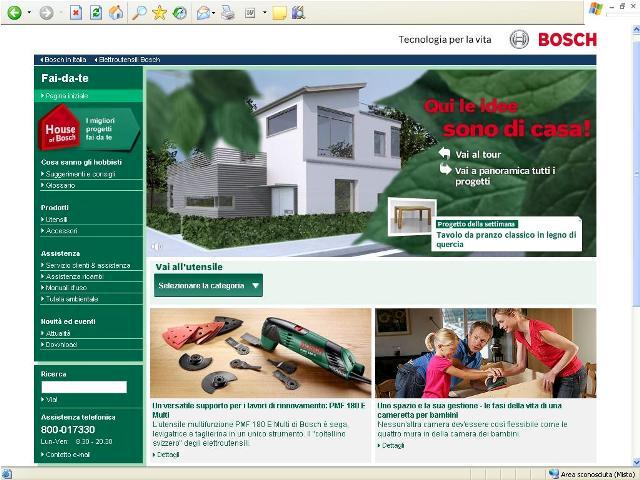Image resolution: width=640 pixels, height=480 pixels.
Task: Click the phone number 800-017330
Action: 68,429
